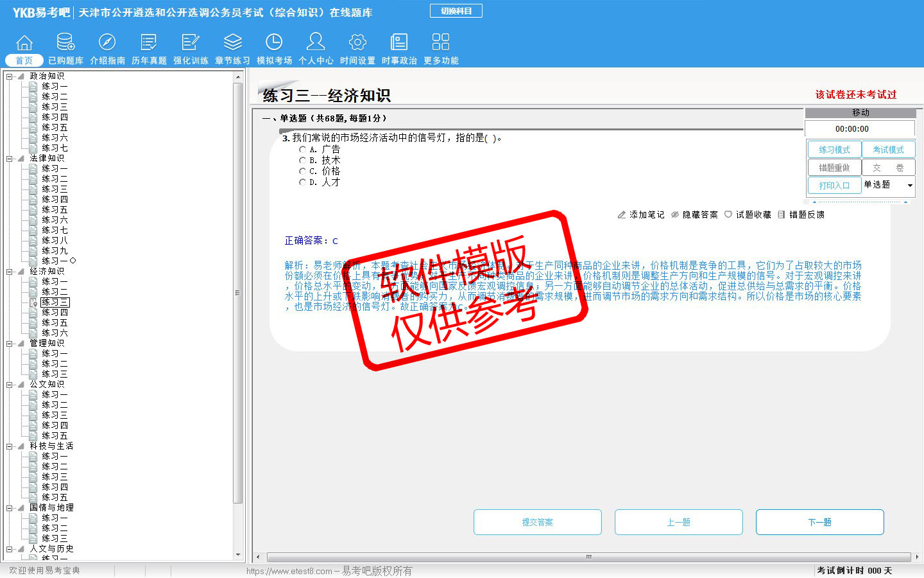Select the 强化训练 training icon

click(x=191, y=42)
